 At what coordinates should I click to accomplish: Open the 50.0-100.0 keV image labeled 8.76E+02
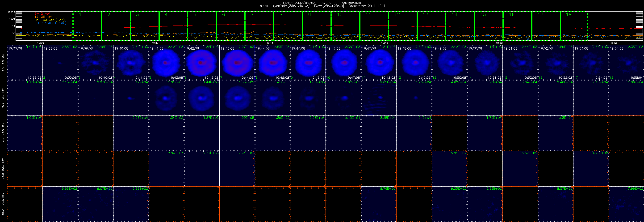[379, 204]
